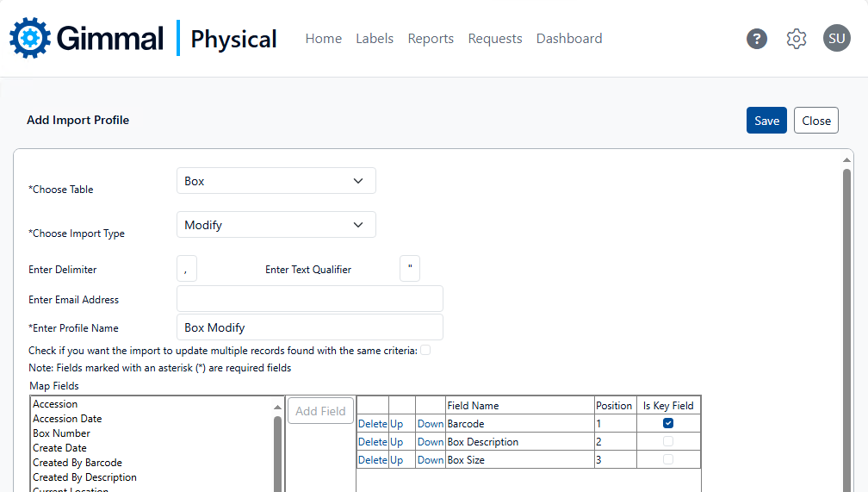Open the settings gear icon
The image size is (868, 492).
click(797, 39)
